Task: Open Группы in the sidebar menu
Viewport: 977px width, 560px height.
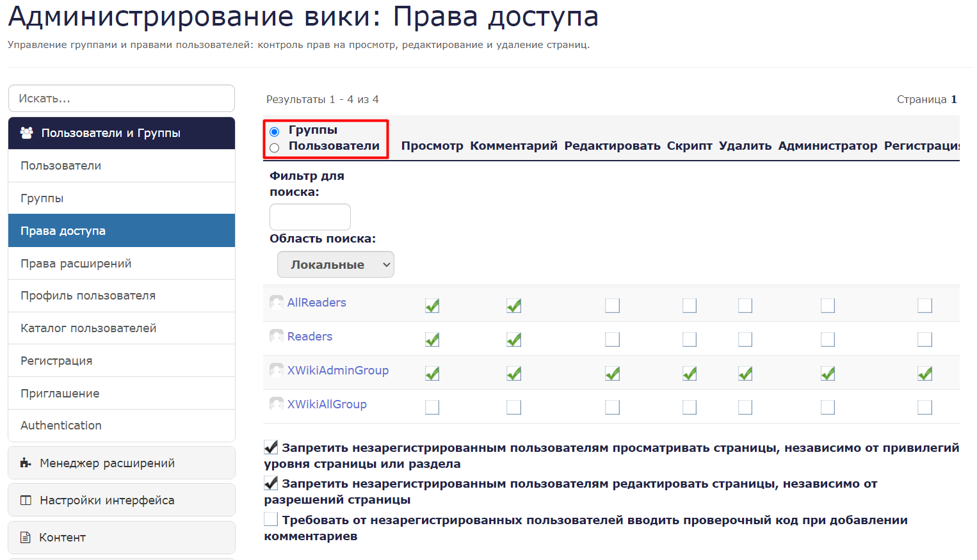Action: 122,198
